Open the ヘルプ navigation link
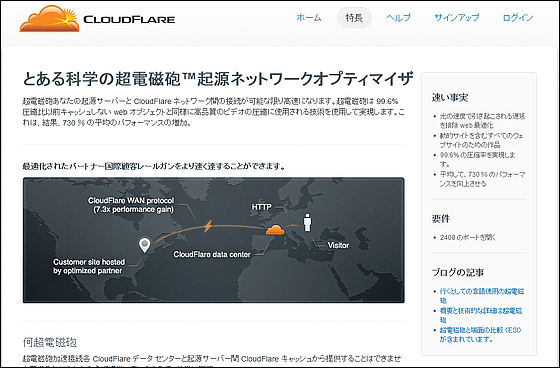 [x=399, y=17]
